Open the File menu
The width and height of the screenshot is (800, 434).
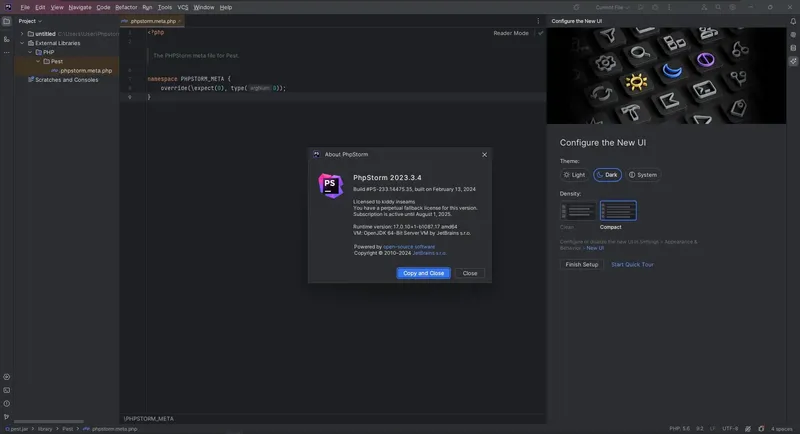[25, 7]
